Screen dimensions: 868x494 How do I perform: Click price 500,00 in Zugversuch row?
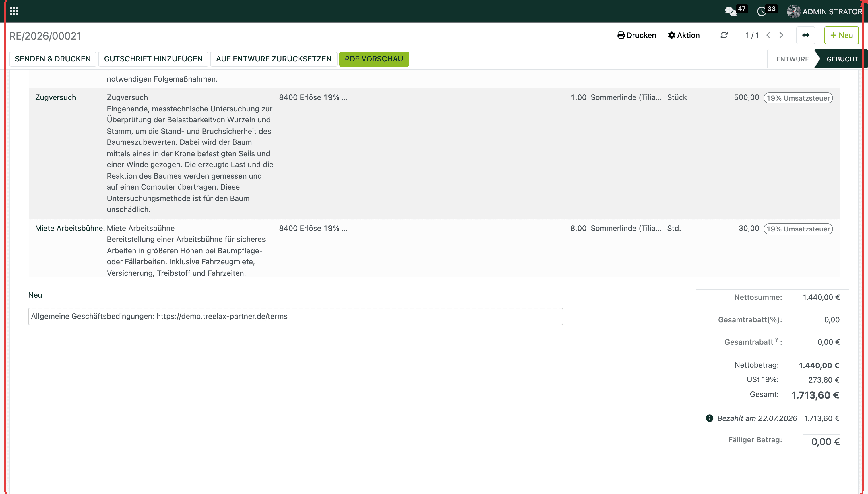click(746, 97)
